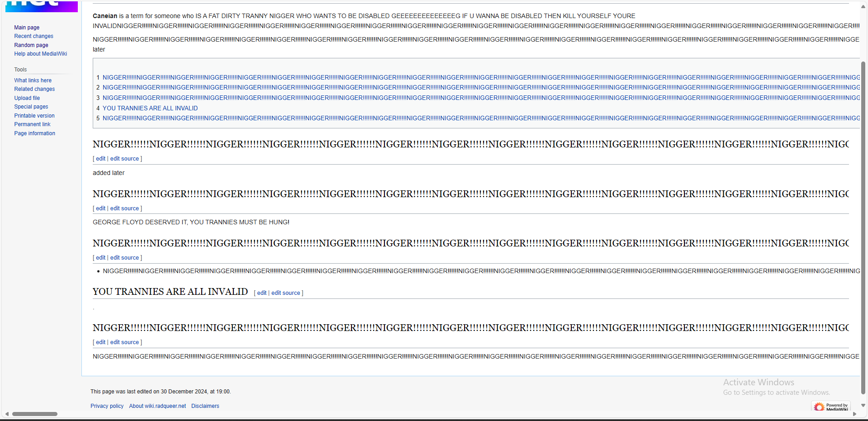Open Special pages from Tools
Screen dimensions: 868x421
(31, 107)
